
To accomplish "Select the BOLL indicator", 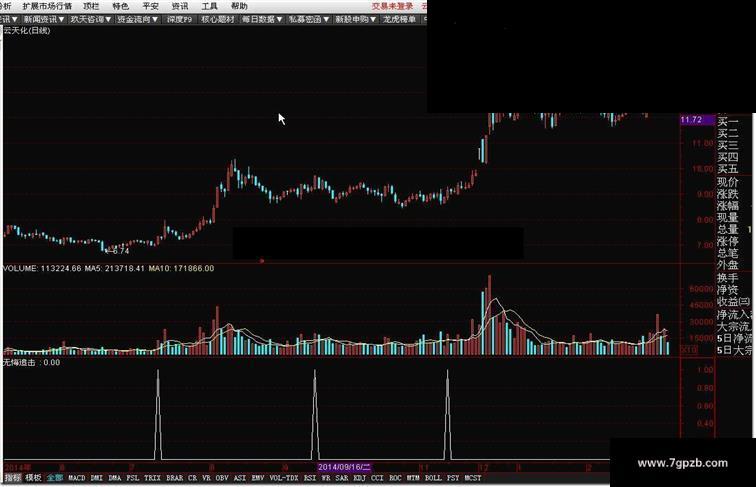I will coord(433,478).
